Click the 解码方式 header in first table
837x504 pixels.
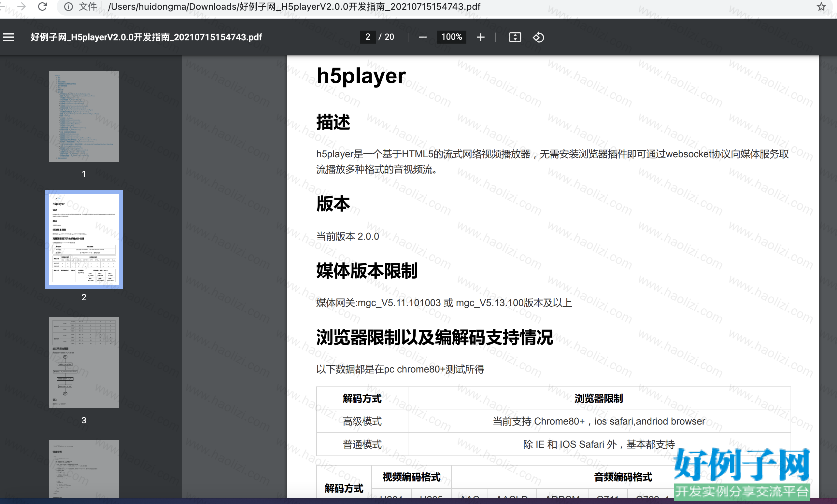click(362, 399)
